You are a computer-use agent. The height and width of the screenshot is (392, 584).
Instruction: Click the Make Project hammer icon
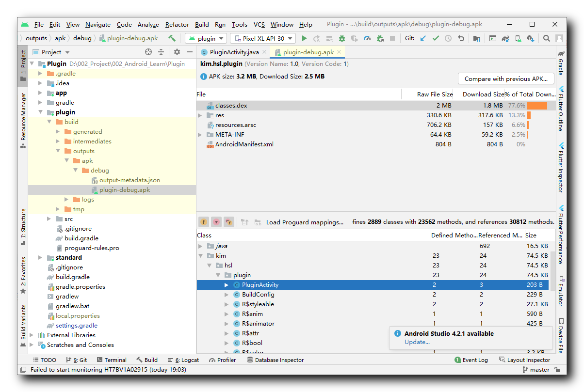pyautogui.click(x=172, y=38)
